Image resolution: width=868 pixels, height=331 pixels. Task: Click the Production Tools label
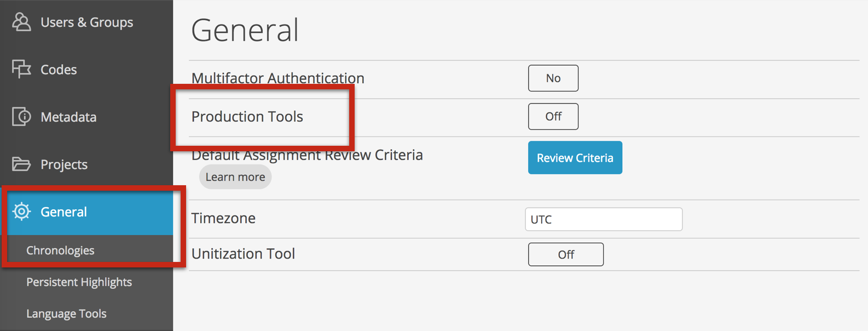point(247,117)
